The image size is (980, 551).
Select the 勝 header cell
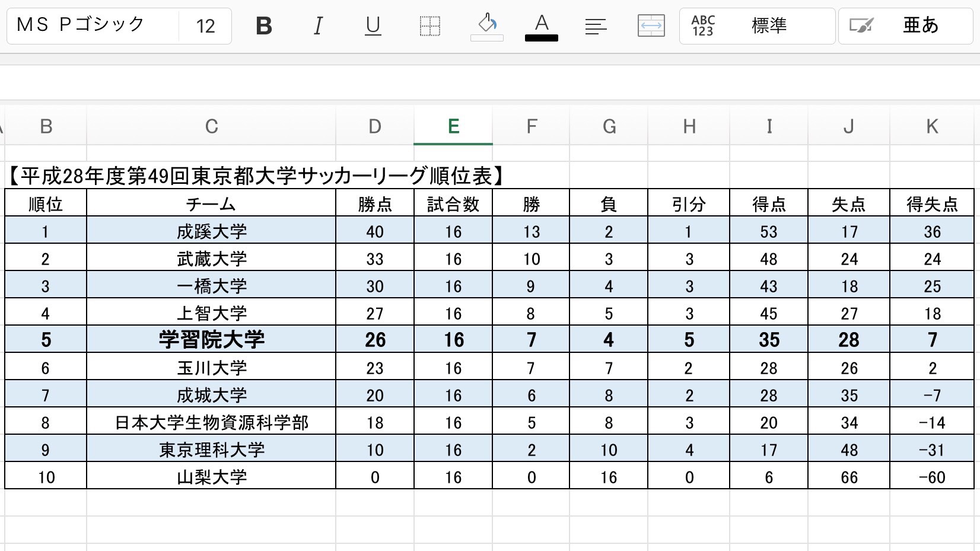pyautogui.click(x=531, y=203)
